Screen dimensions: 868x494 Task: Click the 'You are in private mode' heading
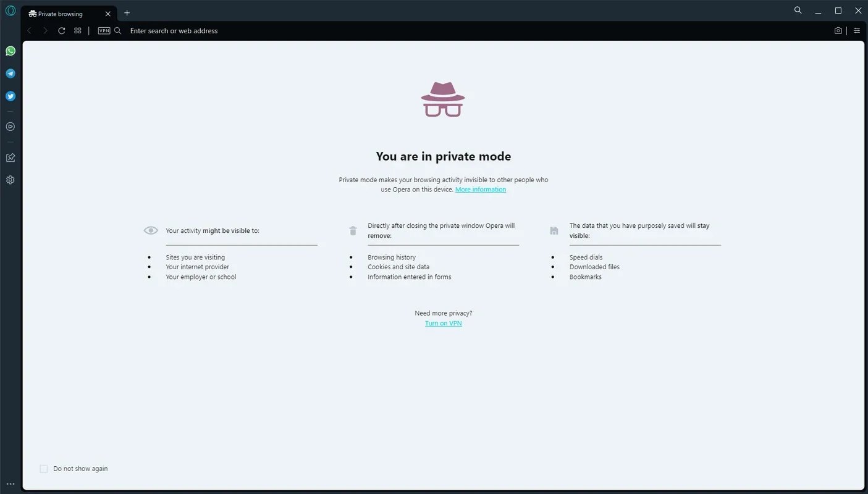click(444, 156)
